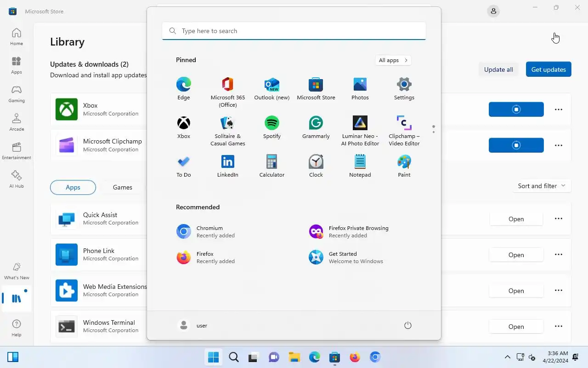Open Grammarly pinned app

pos(316,127)
